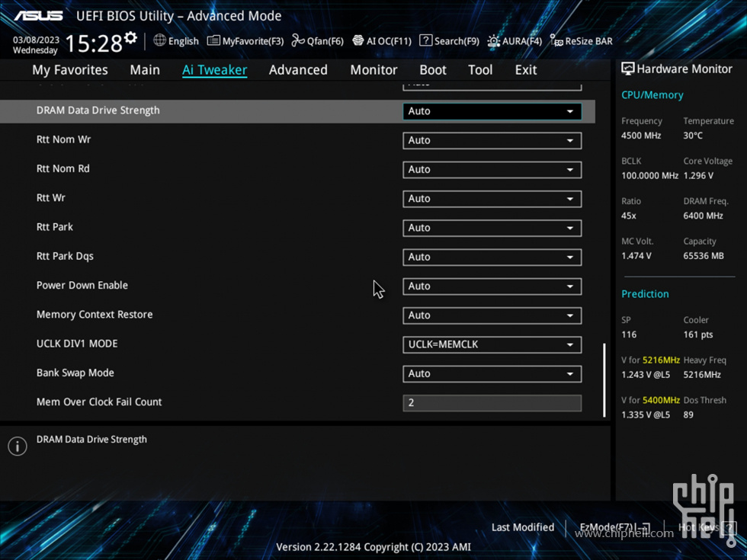This screenshot has height=560, width=747.
Task: Select the Rtt Wr label
Action: (50, 197)
